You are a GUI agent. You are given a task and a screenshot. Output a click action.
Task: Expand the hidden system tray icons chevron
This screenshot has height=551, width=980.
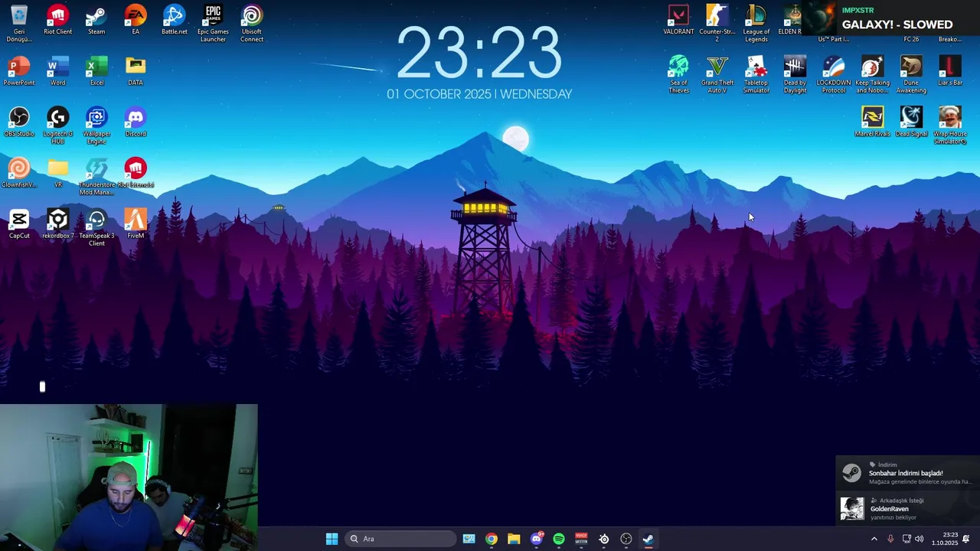pos(874,539)
